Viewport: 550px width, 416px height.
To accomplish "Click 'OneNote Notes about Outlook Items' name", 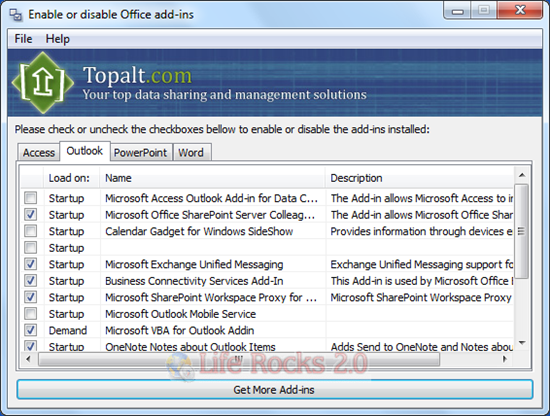I will (190, 347).
